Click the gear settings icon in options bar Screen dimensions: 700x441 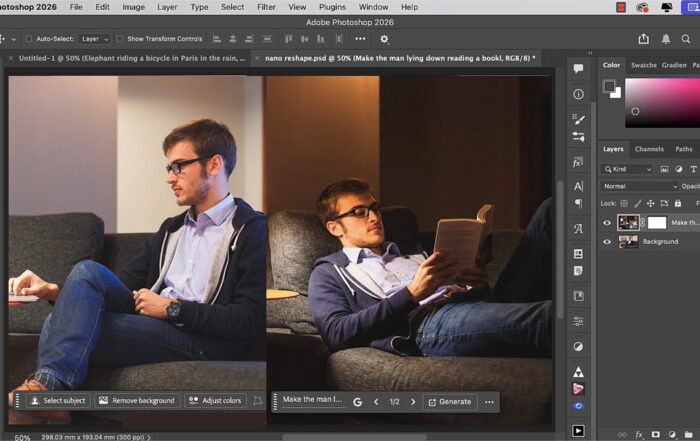(x=384, y=39)
